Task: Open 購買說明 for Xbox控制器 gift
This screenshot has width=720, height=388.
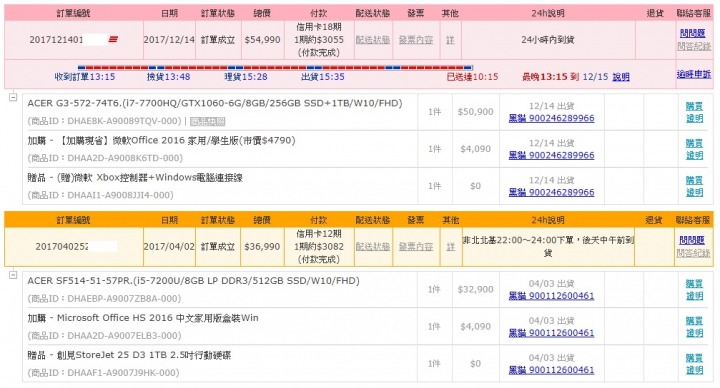Action: (x=694, y=186)
